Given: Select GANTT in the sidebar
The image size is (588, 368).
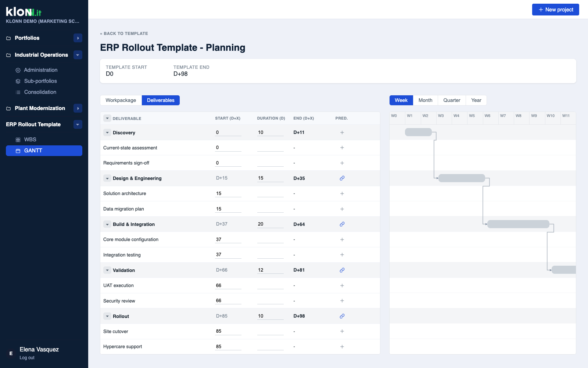Looking at the screenshot, I should coord(44,151).
